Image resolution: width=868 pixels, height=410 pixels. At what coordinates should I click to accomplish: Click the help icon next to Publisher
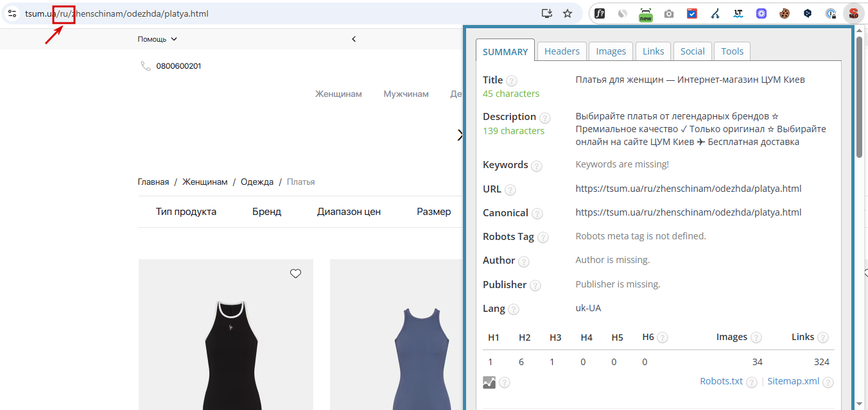point(535,286)
